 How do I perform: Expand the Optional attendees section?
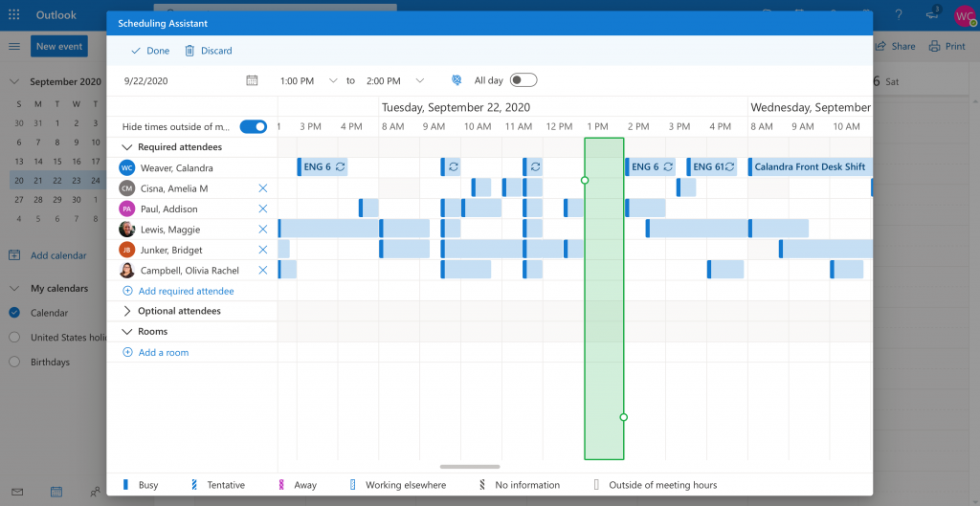tap(127, 312)
